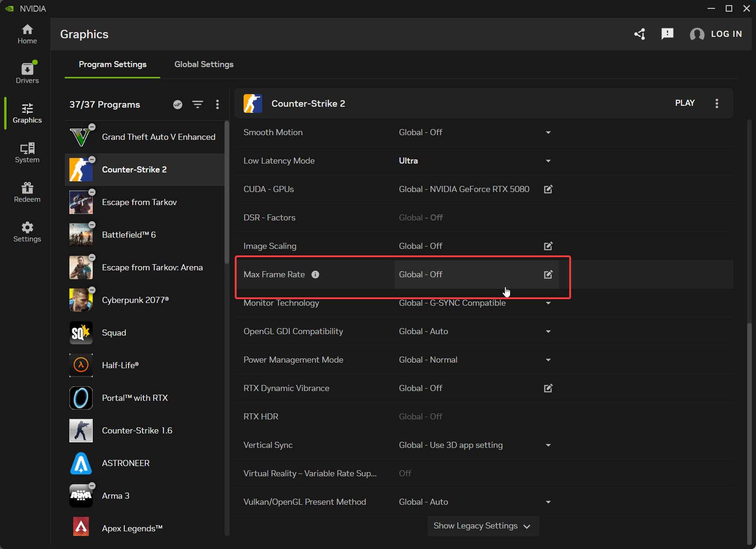Open the Redeem gift section
This screenshot has width=756, height=549.
[27, 192]
